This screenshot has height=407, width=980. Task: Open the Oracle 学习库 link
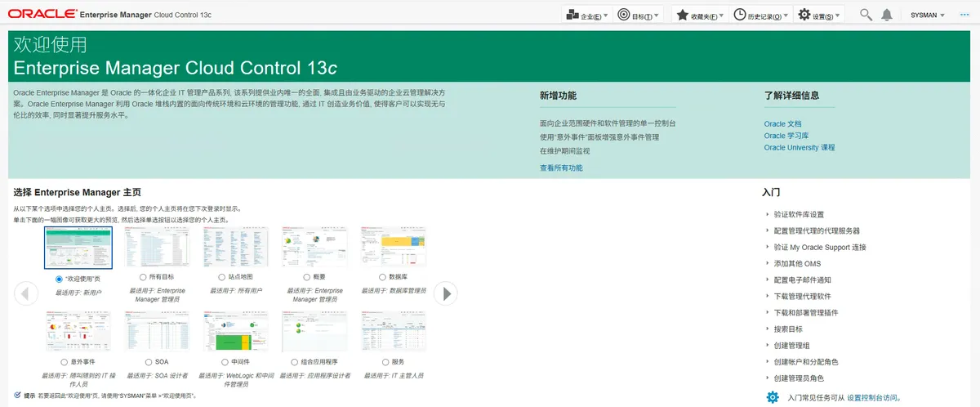pos(786,136)
